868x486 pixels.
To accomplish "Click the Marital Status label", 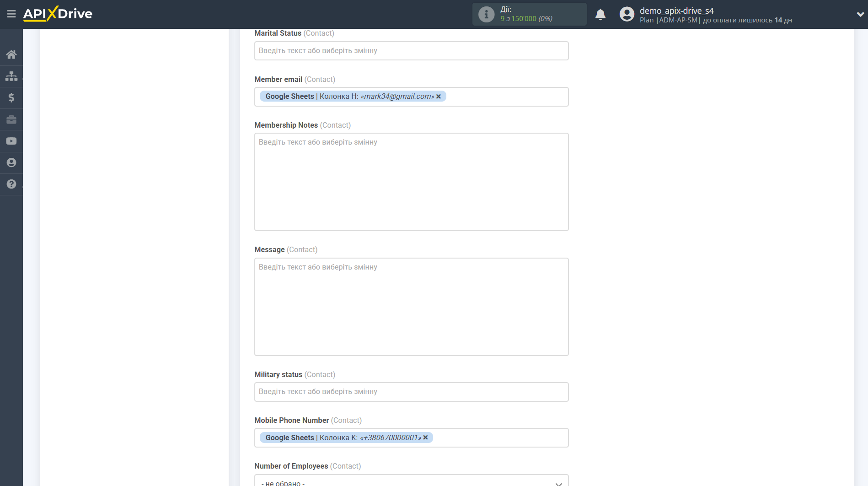I will (x=294, y=33).
